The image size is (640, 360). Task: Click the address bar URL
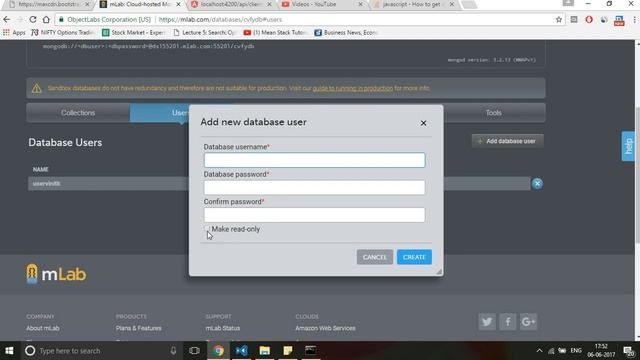coord(220,19)
